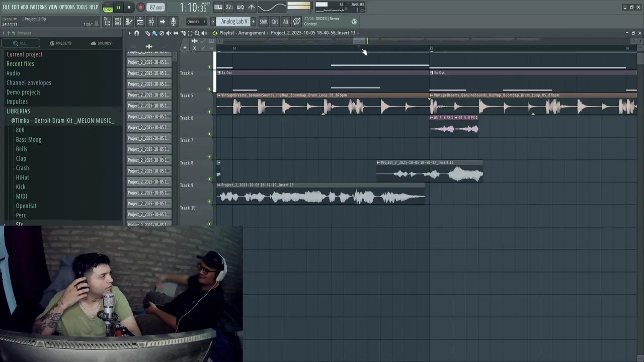
Task: Select the Draw pencil tool in playlist toolbar
Action: [x=147, y=33]
